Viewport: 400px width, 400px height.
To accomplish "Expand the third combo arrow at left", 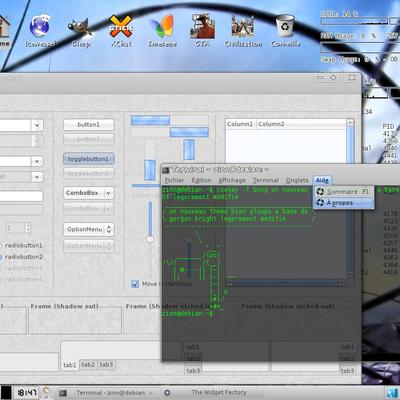I will (x=37, y=161).
